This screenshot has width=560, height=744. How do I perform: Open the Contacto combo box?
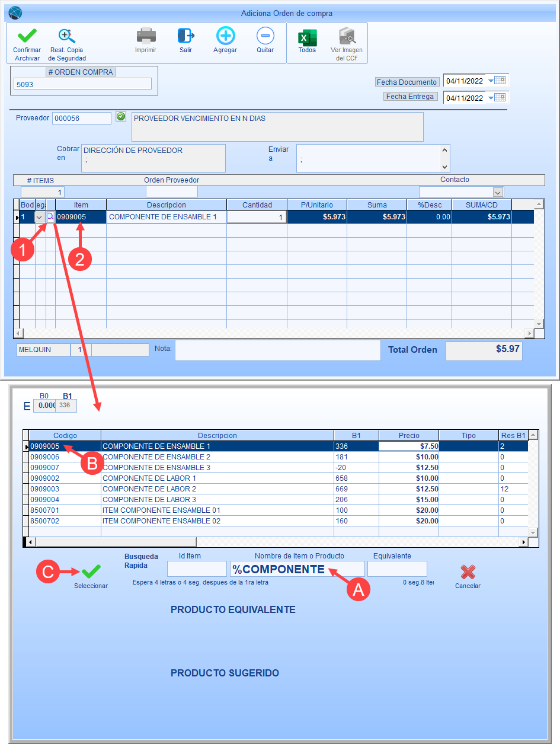[x=498, y=192]
